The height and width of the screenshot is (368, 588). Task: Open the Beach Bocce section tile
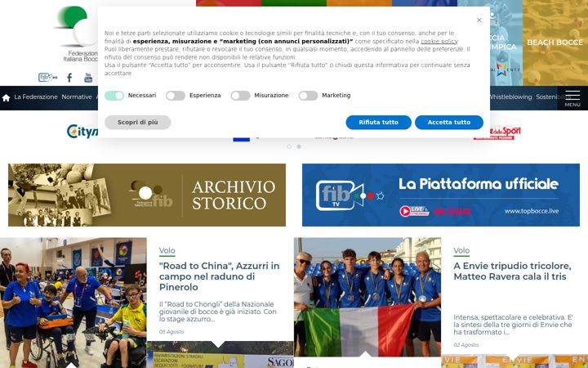pyautogui.click(x=555, y=43)
